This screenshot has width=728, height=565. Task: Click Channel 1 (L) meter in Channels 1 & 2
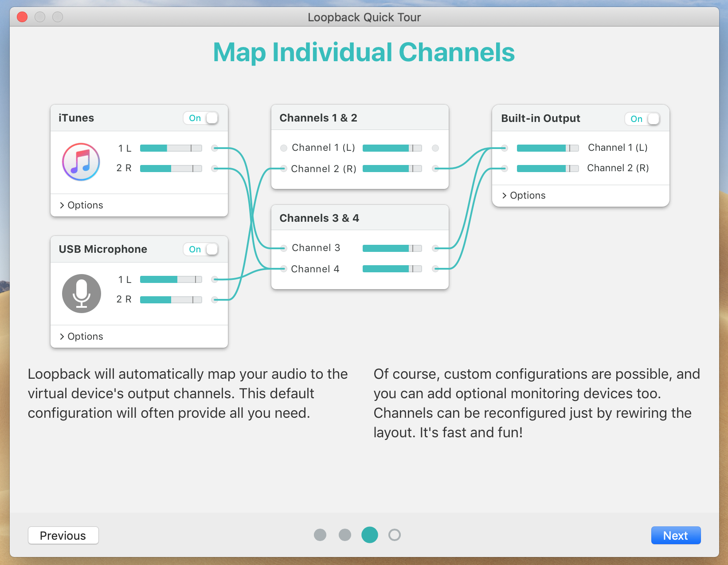coord(392,148)
